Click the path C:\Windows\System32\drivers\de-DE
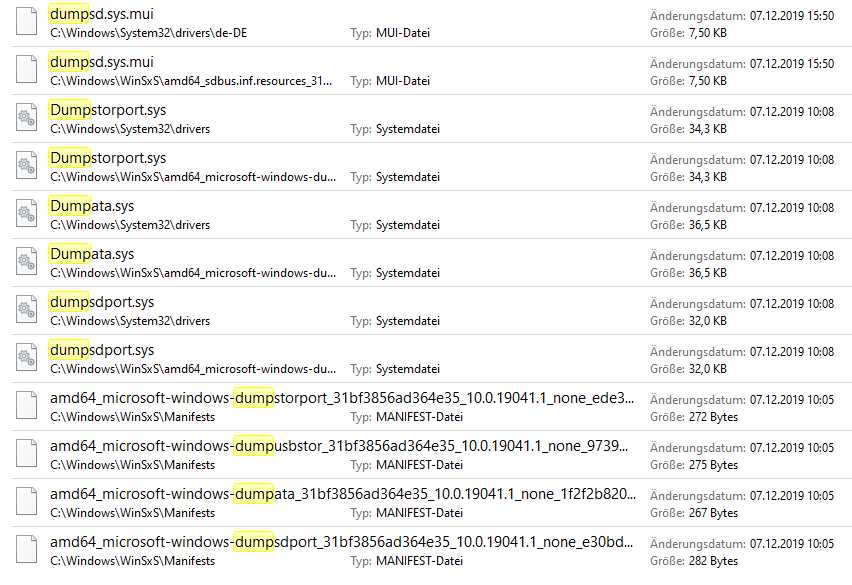The width and height of the screenshot is (852, 585). tap(148, 33)
